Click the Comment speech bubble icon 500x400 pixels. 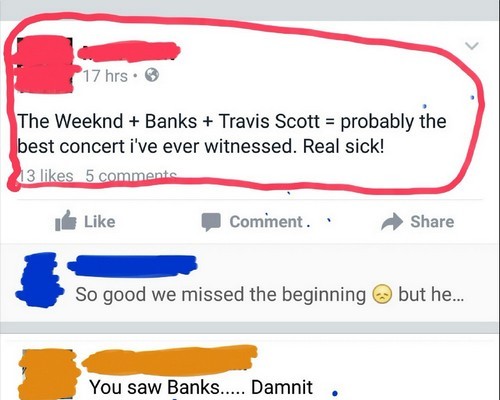pyautogui.click(x=211, y=222)
